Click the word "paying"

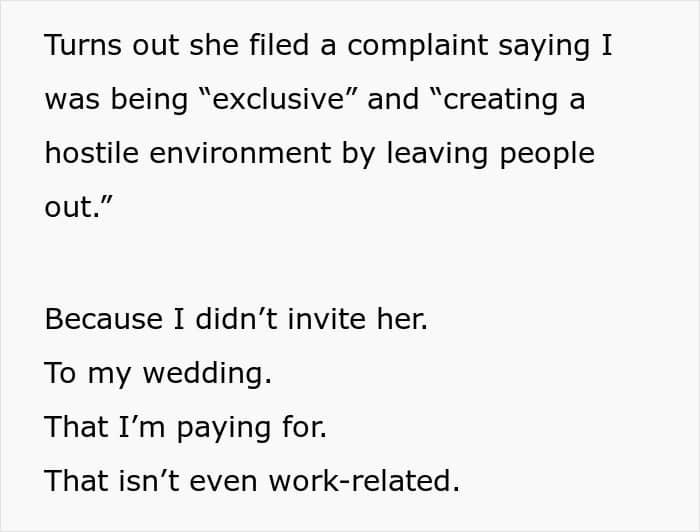[224, 428]
